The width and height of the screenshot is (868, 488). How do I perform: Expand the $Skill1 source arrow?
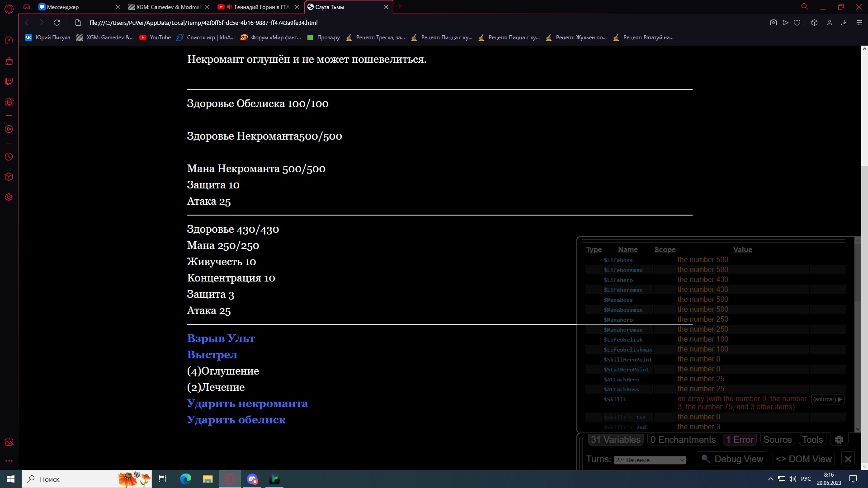(x=840, y=399)
